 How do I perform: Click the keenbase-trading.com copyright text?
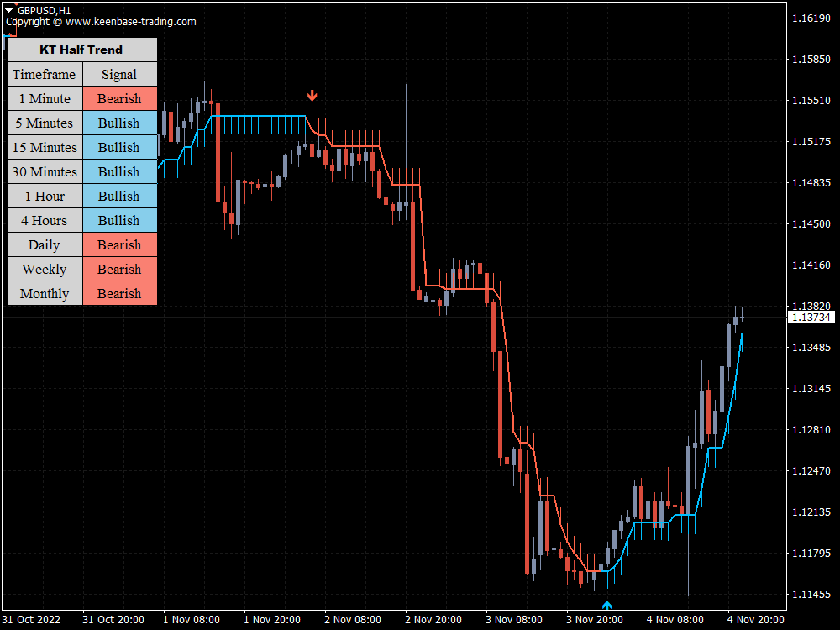[x=102, y=22]
